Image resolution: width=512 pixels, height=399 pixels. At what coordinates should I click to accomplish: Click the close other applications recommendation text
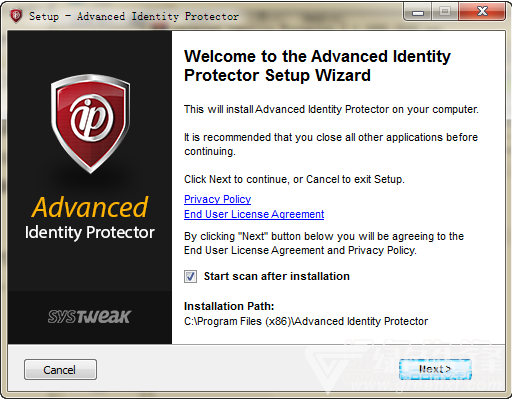coord(331,144)
